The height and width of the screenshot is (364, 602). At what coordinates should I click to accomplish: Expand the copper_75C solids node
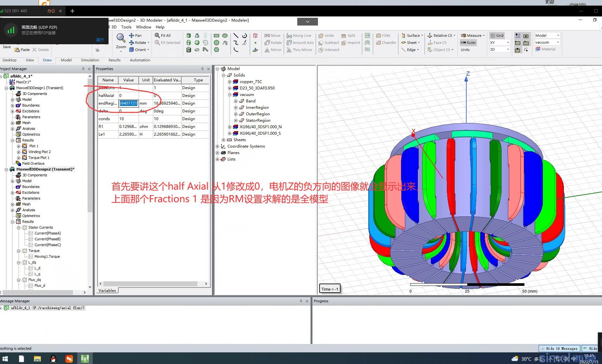pyautogui.click(x=229, y=82)
